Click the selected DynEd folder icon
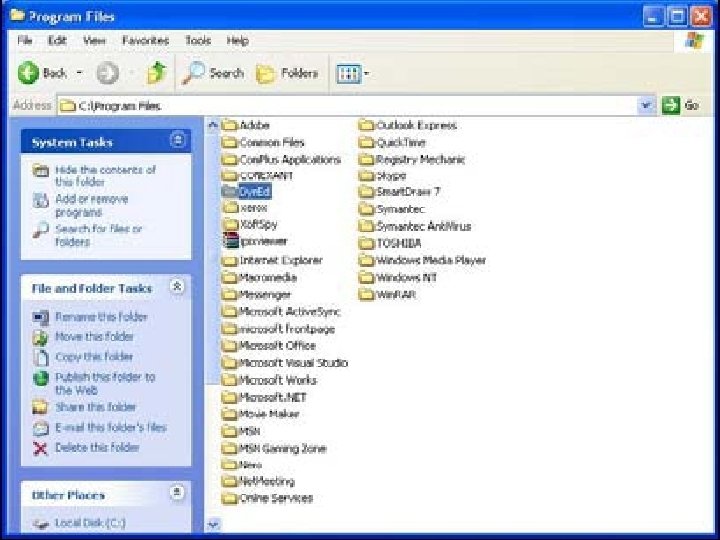Image resolution: width=720 pixels, height=540 pixels. coord(229,191)
